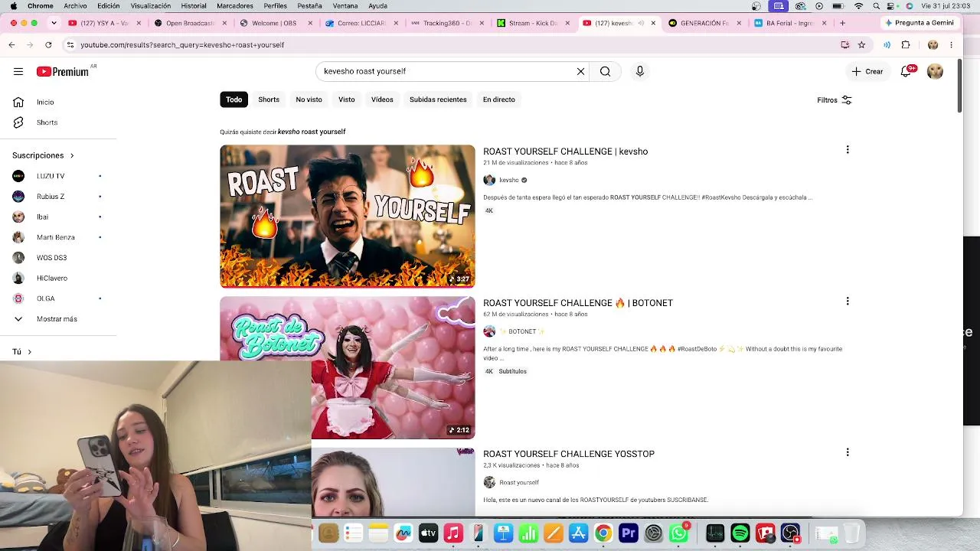Viewport: 980px width, 551px height.
Task: Select the En directo filter chip
Action: [498, 99]
